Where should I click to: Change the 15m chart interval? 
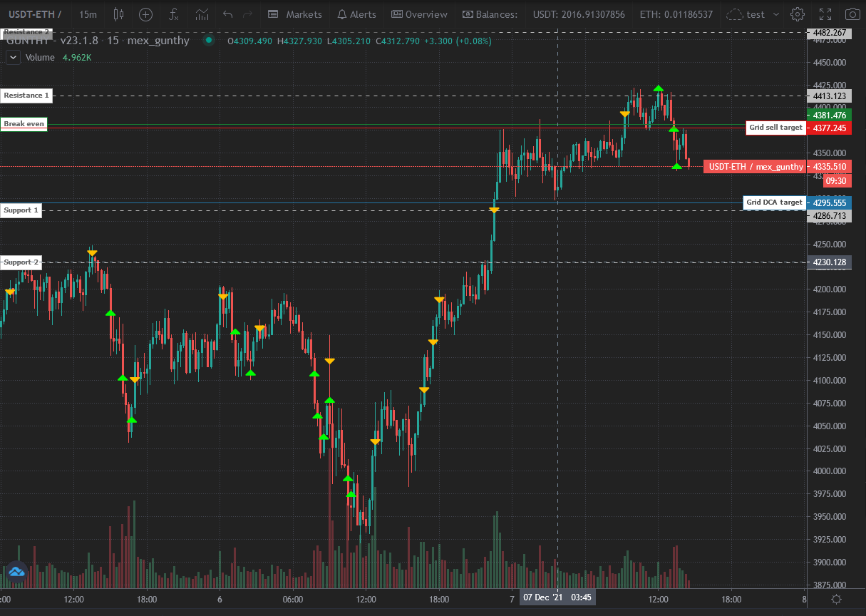pos(88,14)
